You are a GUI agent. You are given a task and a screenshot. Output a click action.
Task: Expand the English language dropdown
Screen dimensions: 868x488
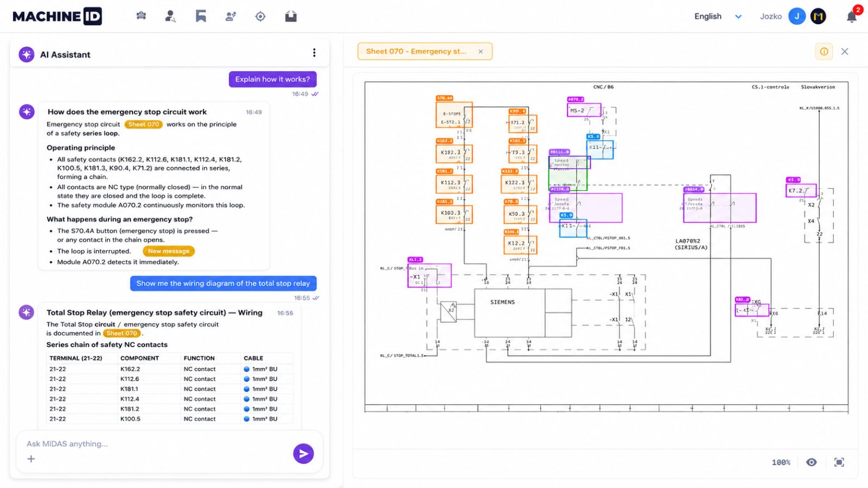[718, 16]
